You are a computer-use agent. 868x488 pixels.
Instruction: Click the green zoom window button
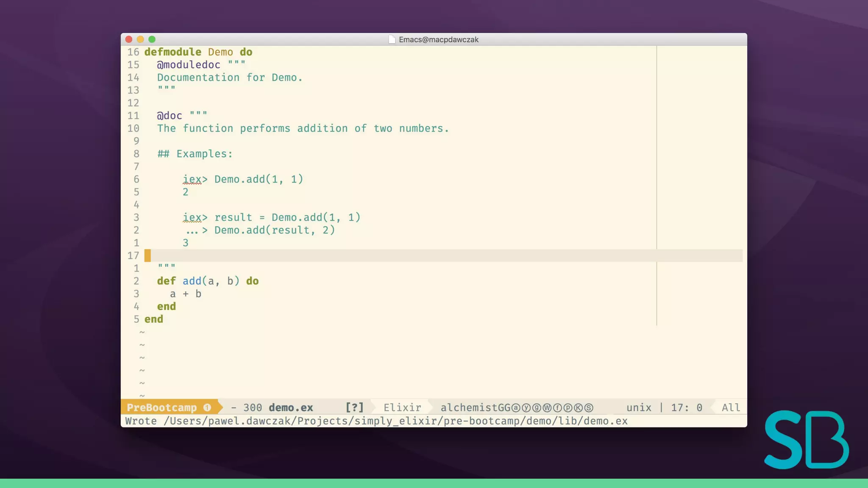coord(152,39)
